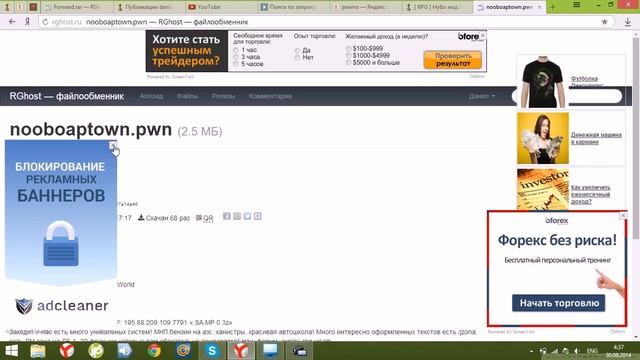Open the volume control in system tray
Screen dimensions: 640x360
pos(577,351)
